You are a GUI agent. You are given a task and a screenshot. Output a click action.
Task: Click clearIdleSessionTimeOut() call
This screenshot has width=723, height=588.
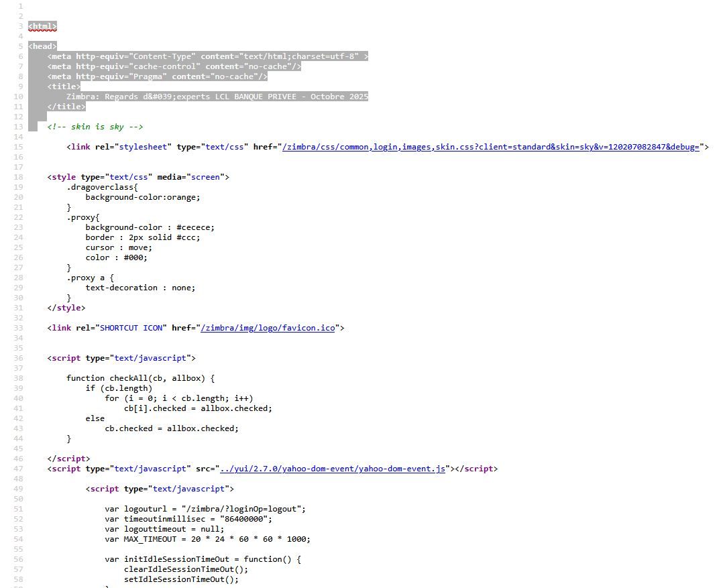point(186,570)
